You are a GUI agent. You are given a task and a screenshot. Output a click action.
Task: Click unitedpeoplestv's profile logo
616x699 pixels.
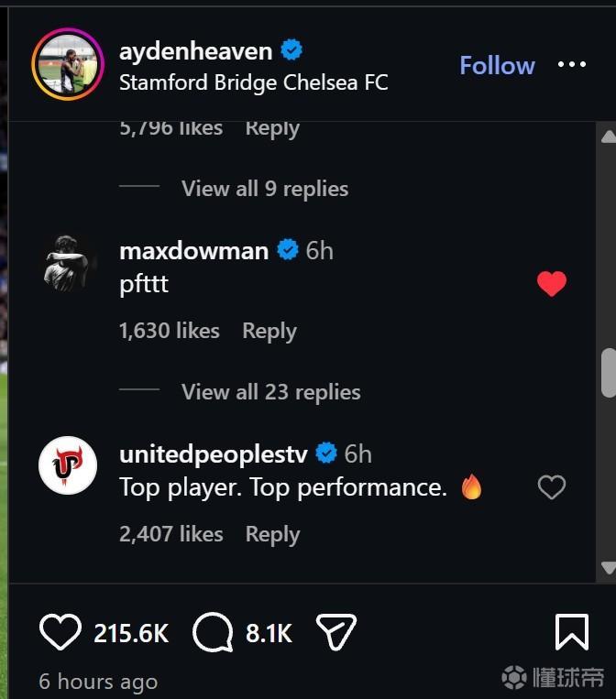(x=68, y=465)
